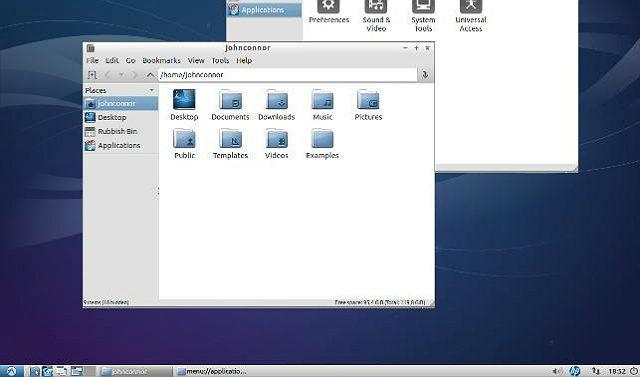The height and width of the screenshot is (377, 640).
Task: Click the window menu icon in title bar
Action: coord(91,48)
